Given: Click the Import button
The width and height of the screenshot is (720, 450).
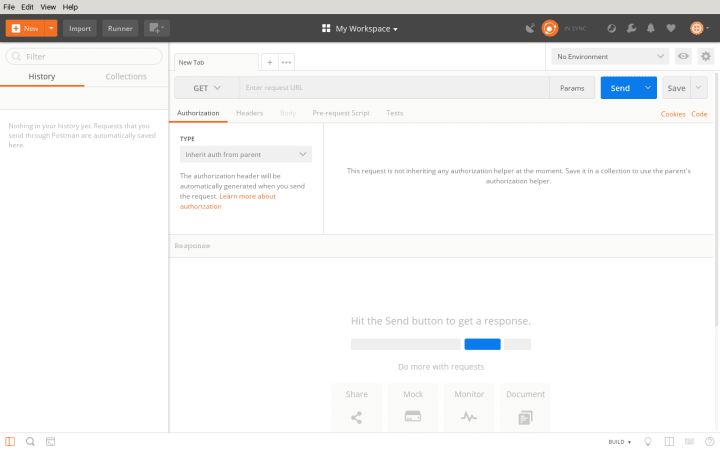Looking at the screenshot, I should pyautogui.click(x=80, y=28).
